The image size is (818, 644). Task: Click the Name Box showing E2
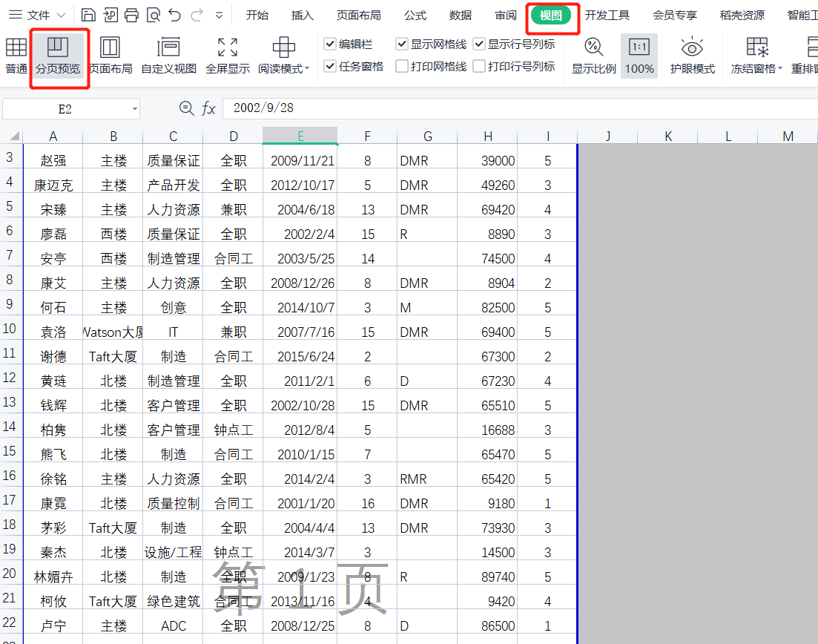pos(65,108)
